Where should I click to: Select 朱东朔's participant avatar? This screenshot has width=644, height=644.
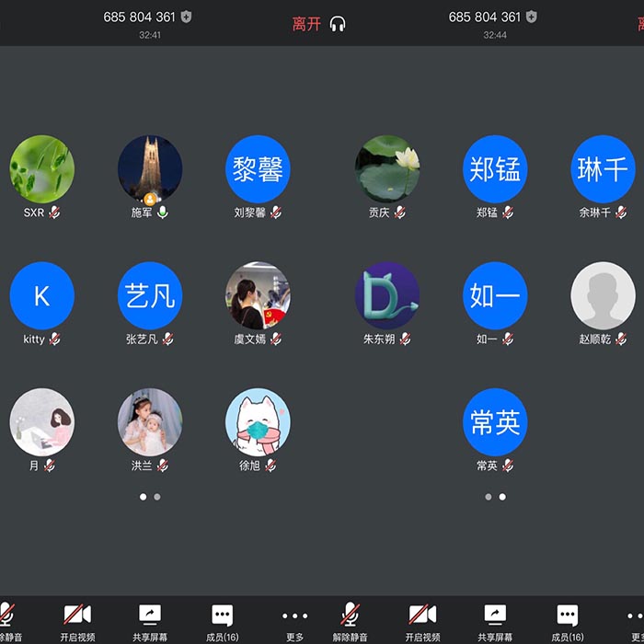click(387, 296)
